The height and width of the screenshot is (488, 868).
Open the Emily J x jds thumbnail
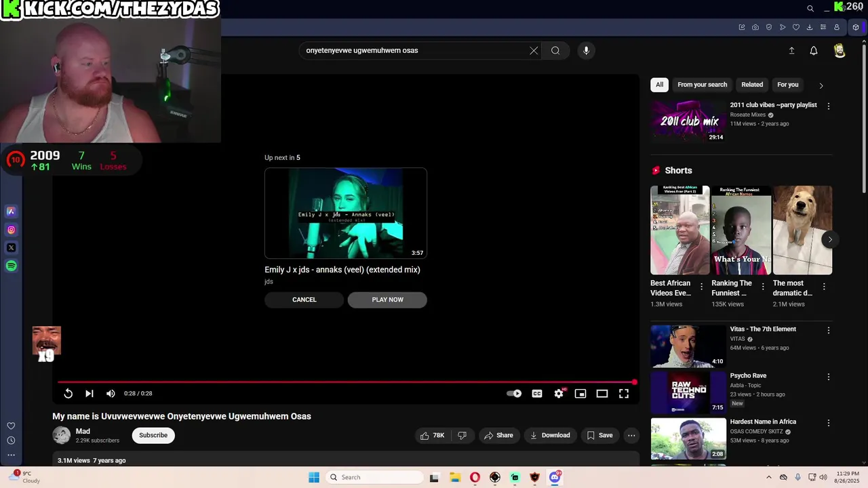coord(346,213)
